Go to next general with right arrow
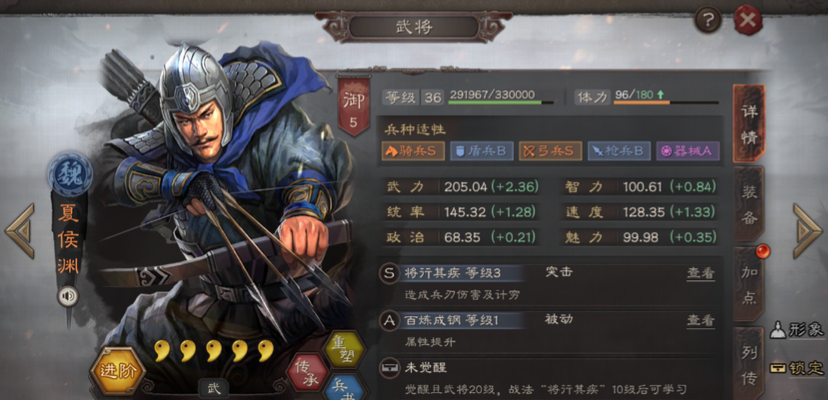Screen dimensions: 828x400 pos(807,231)
